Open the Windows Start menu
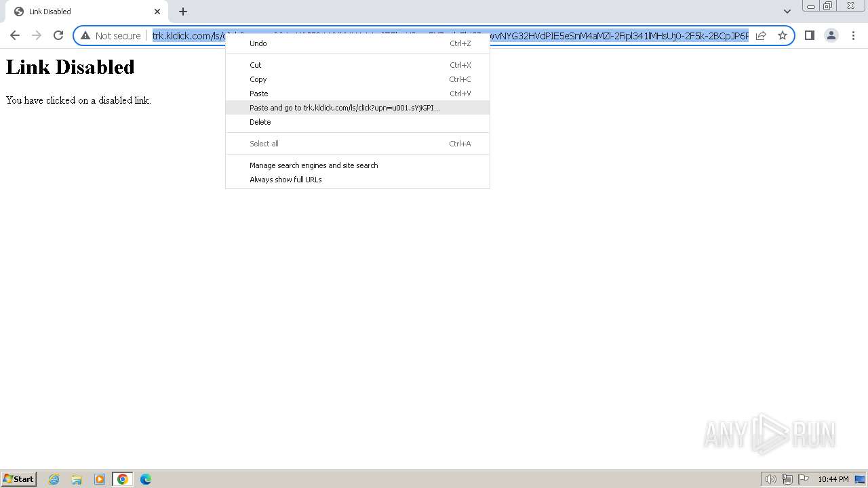Image resolution: width=868 pixels, height=488 pixels. [x=19, y=479]
